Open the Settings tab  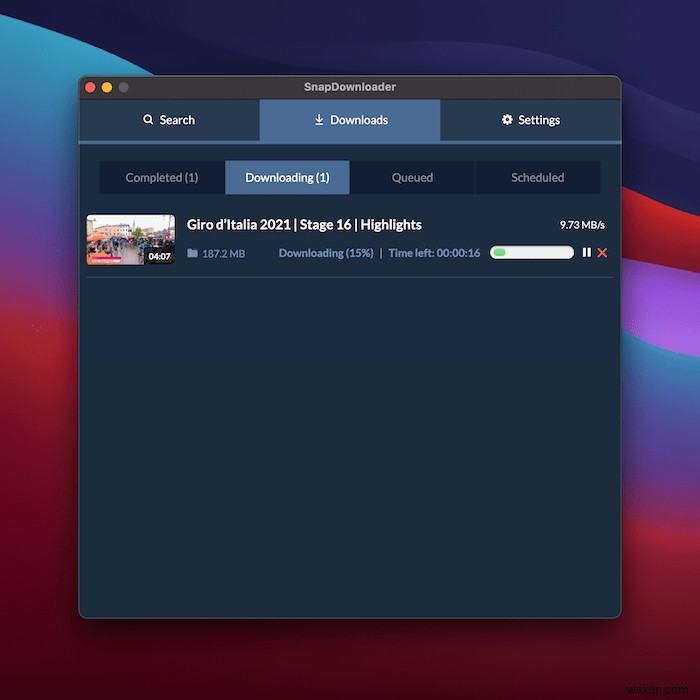[530, 120]
